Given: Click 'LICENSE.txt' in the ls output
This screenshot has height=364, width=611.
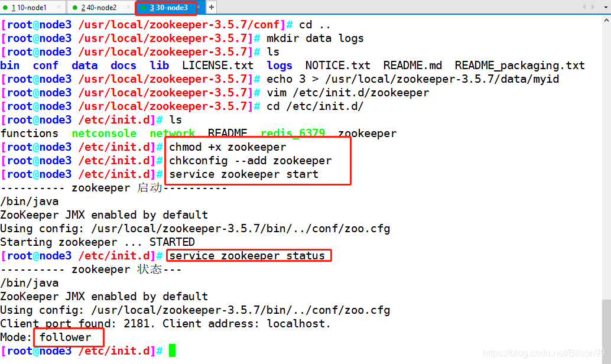Looking at the screenshot, I should [x=217, y=66].
